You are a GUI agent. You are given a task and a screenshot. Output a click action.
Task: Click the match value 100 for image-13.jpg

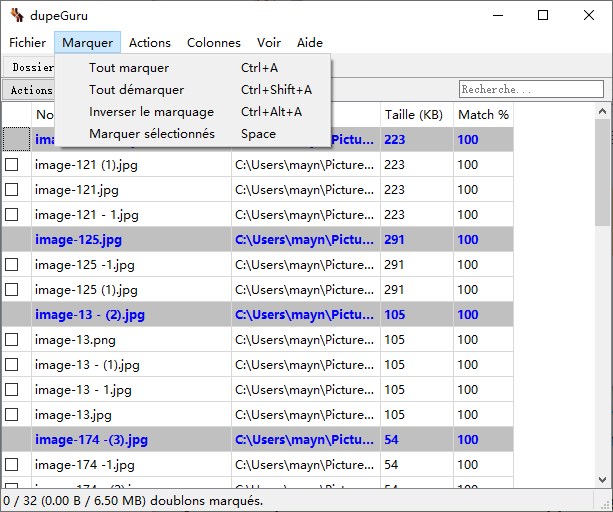pyautogui.click(x=483, y=415)
